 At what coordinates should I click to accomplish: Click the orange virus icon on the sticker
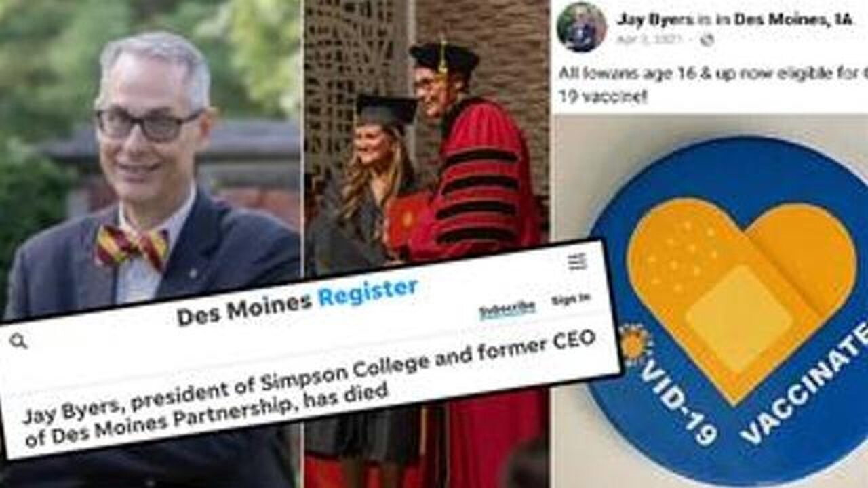[635, 344]
